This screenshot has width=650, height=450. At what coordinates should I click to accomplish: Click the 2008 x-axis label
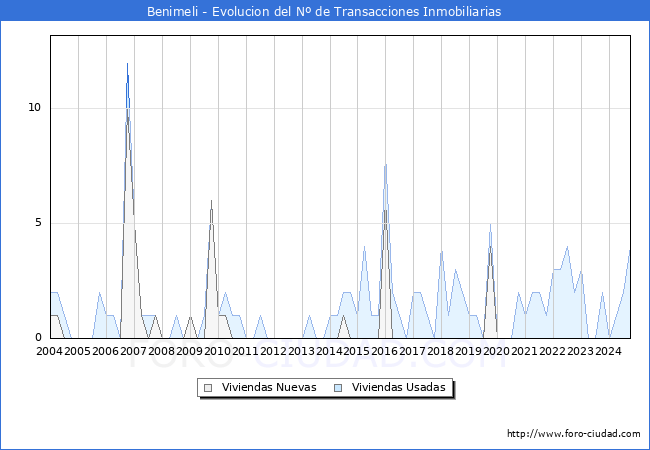coord(161,351)
